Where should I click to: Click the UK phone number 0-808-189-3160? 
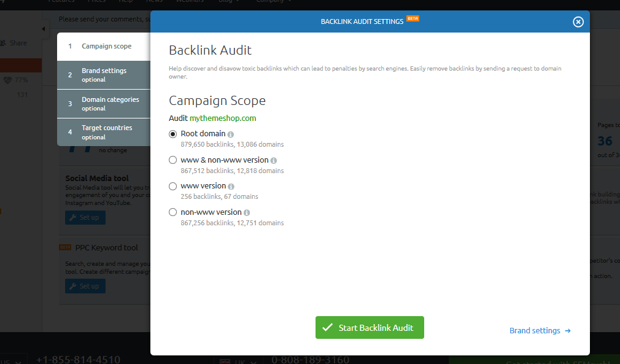click(x=311, y=359)
